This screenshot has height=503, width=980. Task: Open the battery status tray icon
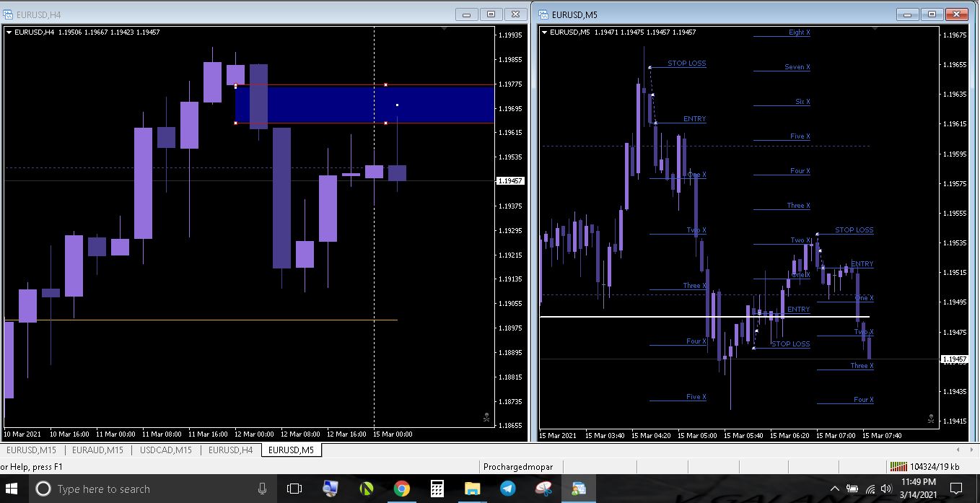[852, 489]
